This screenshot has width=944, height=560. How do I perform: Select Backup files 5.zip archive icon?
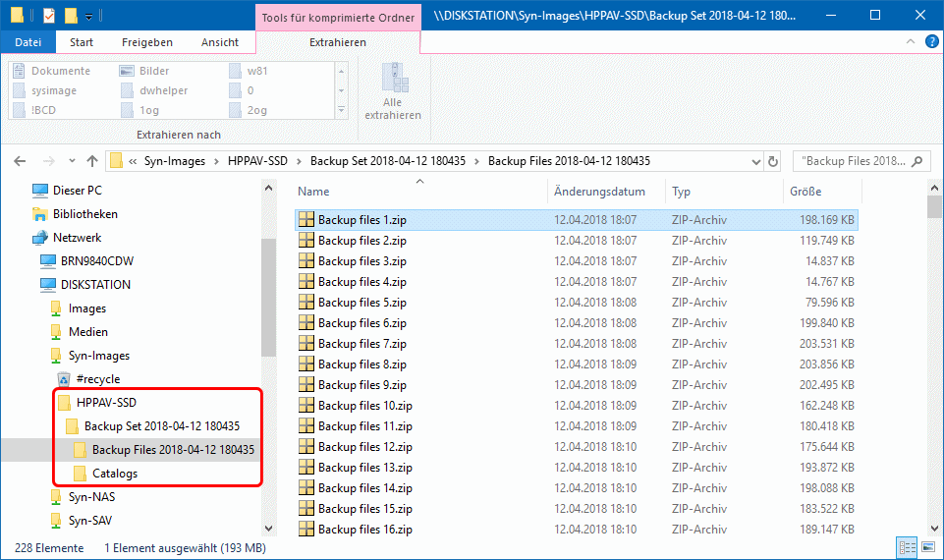306,303
